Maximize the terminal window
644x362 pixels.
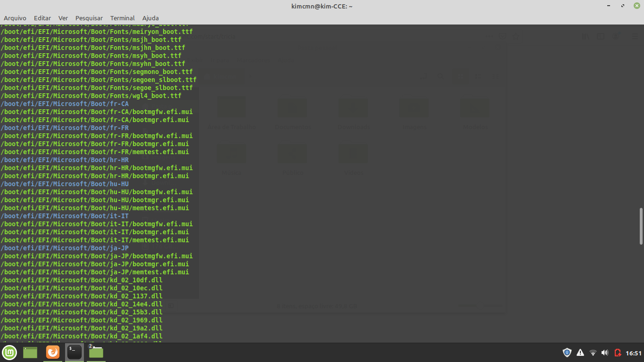(623, 6)
